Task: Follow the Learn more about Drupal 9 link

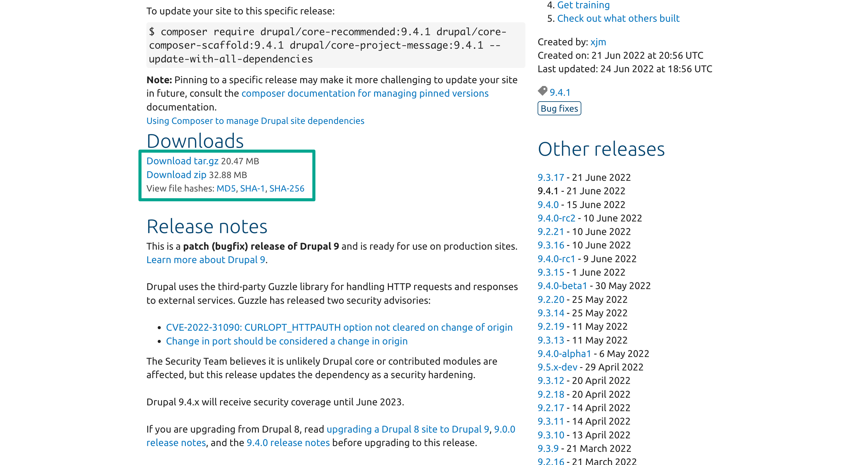Action: 206,260
